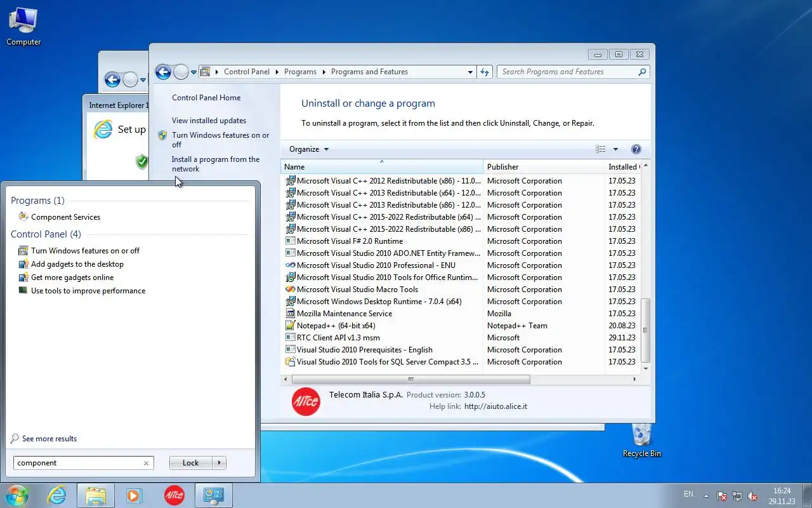Open Recycle Bin on desktop

642,440
